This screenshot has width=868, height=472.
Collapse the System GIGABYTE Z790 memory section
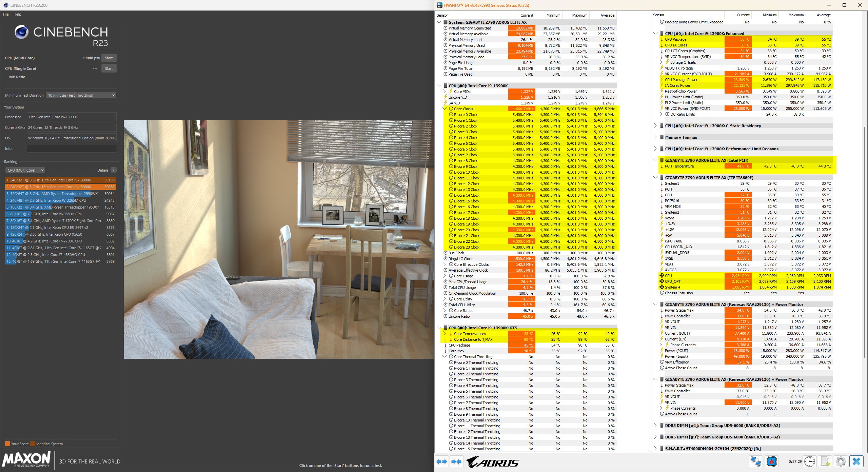439,22
